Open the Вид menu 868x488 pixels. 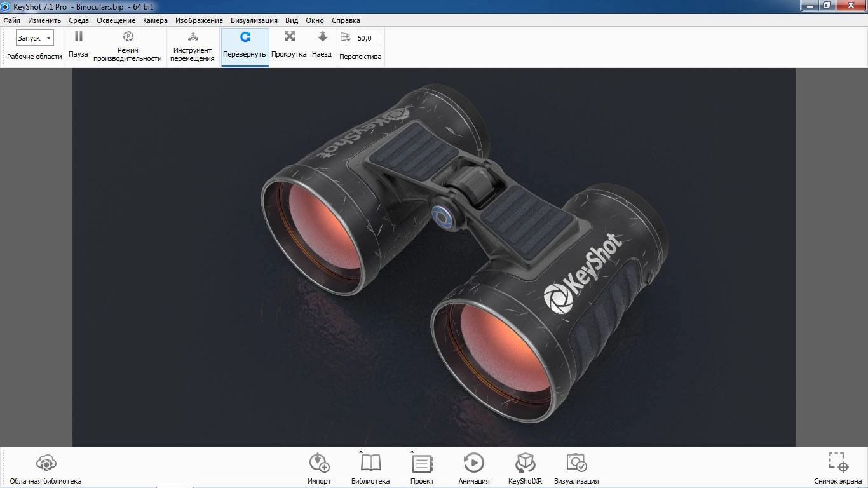click(292, 20)
